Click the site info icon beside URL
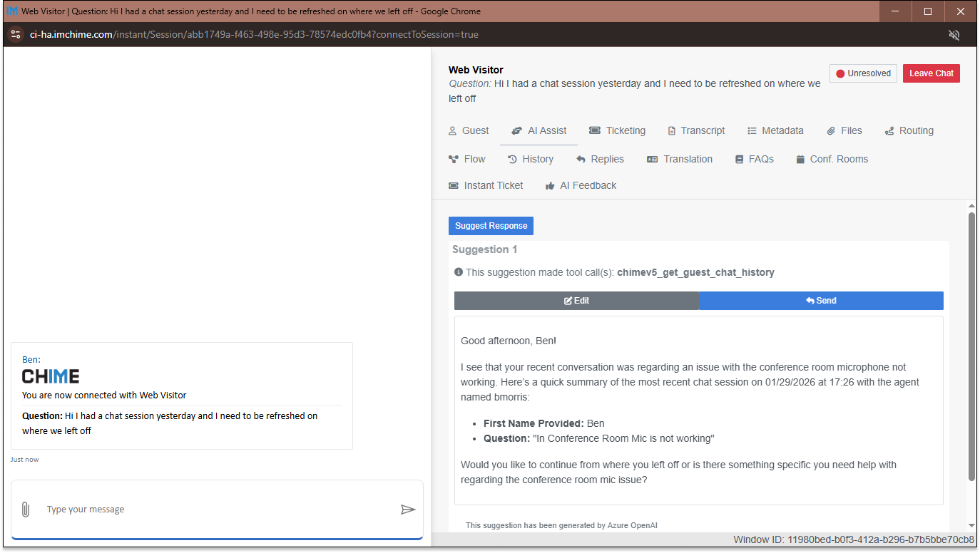Screen dimensions: 980x553 click(x=16, y=34)
